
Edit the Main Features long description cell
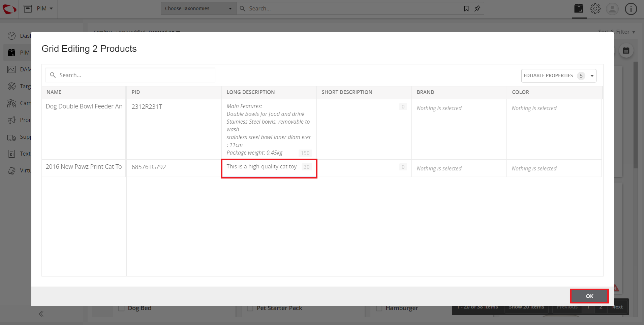269,129
